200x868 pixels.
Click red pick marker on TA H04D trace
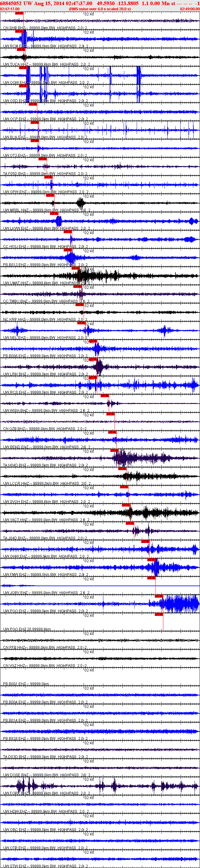tap(114, 450)
